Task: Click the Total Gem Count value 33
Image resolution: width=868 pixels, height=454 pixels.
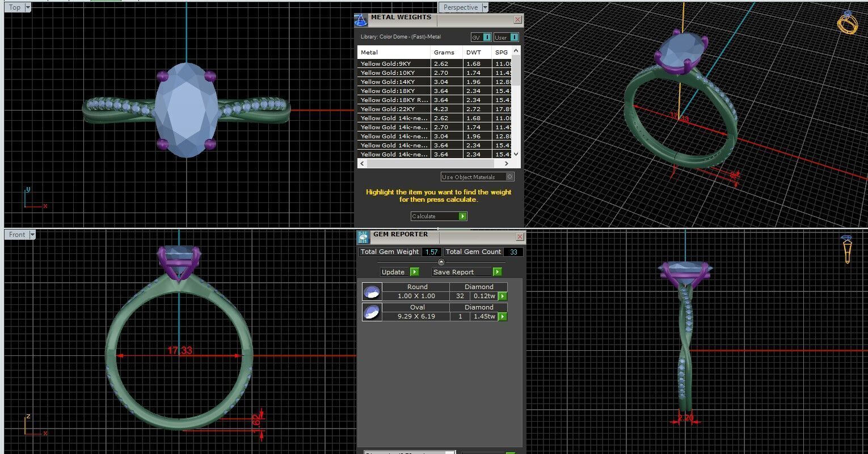Action: pos(513,252)
